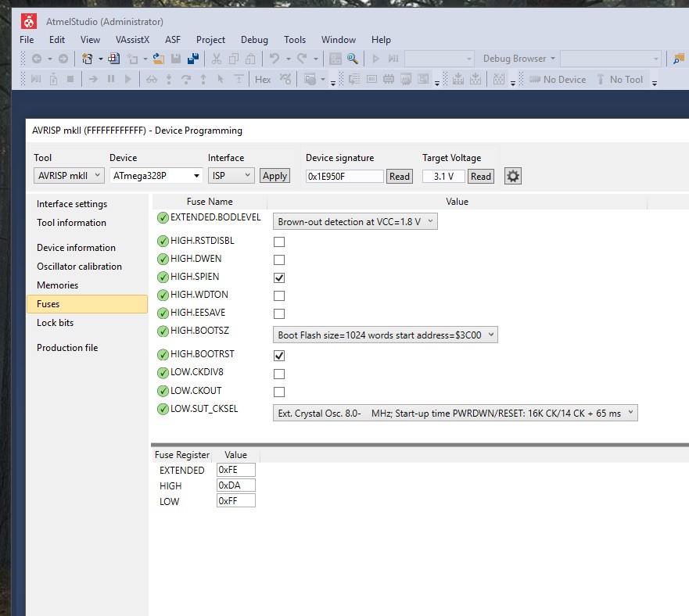689x616 pixels.
Task: Expand the HIGH.BOOTSZ boot flash size dropdown
Action: click(x=386, y=335)
